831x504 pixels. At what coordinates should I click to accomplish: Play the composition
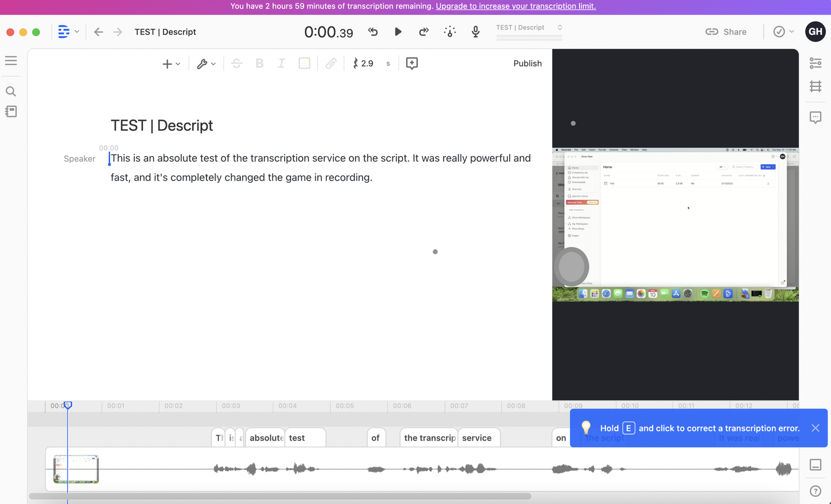398,32
